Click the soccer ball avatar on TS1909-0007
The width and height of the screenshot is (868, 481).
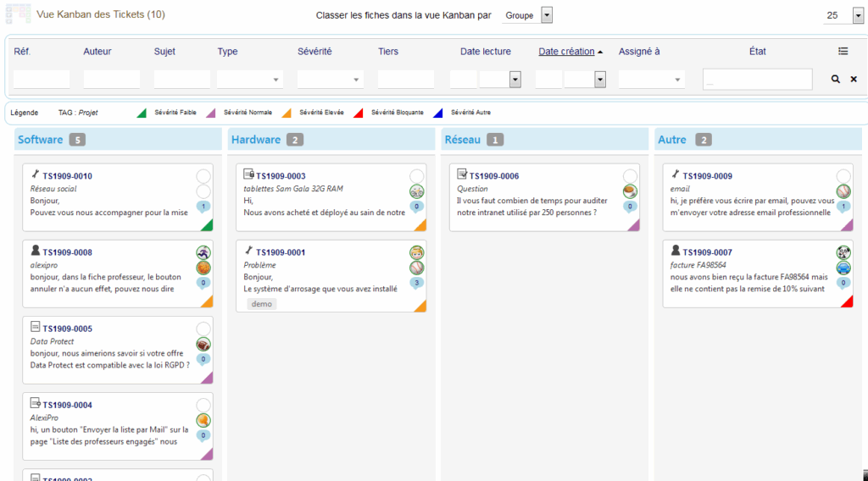843,252
